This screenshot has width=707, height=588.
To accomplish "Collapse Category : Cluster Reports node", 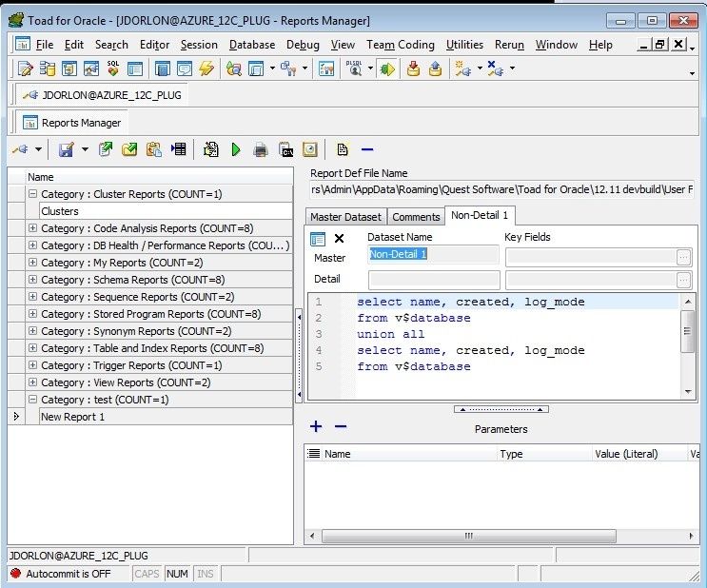I will (x=32, y=194).
